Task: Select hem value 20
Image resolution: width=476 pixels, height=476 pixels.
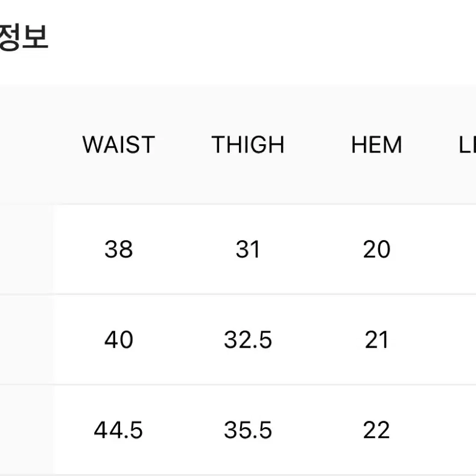Action: (376, 249)
